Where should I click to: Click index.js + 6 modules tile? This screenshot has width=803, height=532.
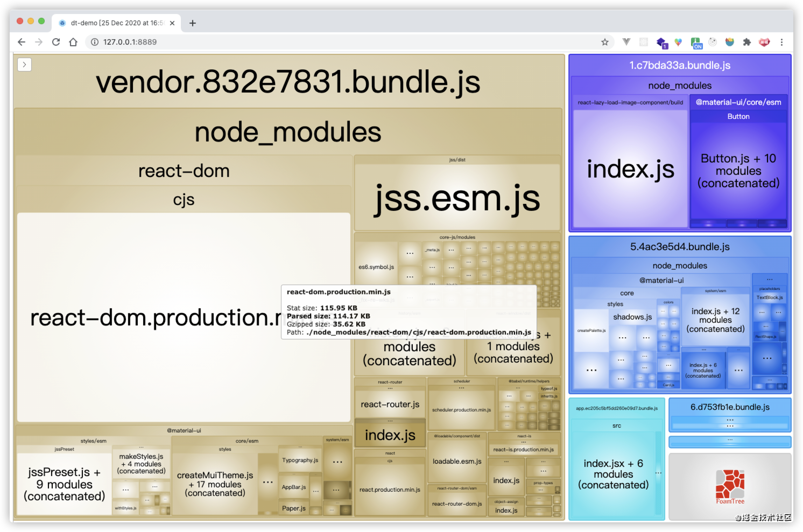(703, 370)
